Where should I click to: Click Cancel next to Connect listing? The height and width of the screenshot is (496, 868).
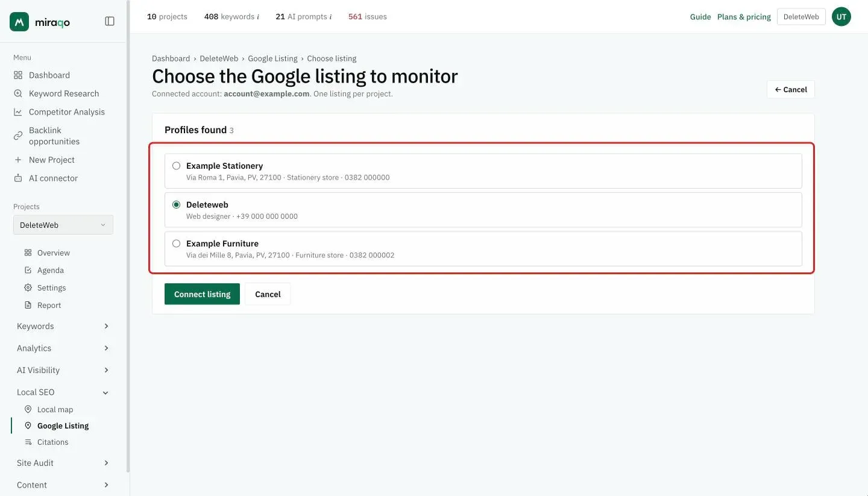pyautogui.click(x=268, y=294)
